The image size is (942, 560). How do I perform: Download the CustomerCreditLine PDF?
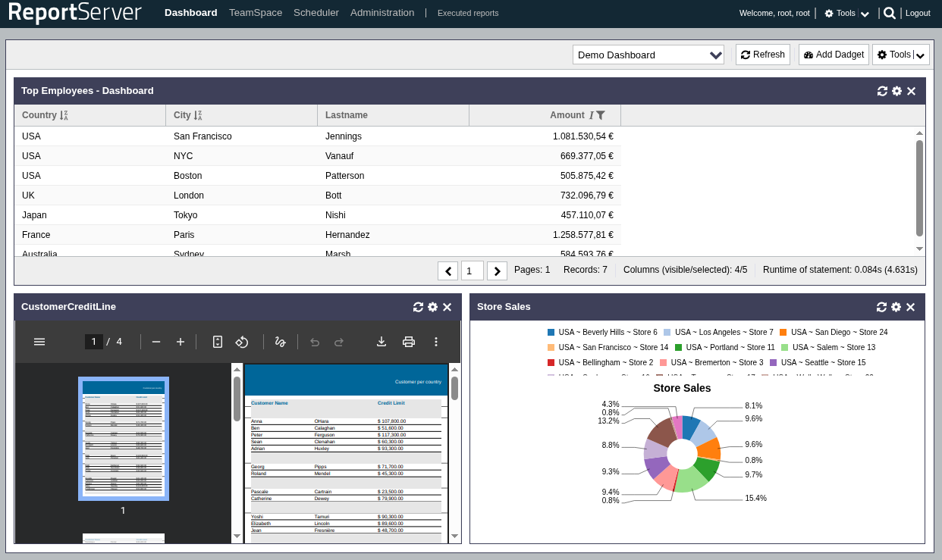point(382,342)
